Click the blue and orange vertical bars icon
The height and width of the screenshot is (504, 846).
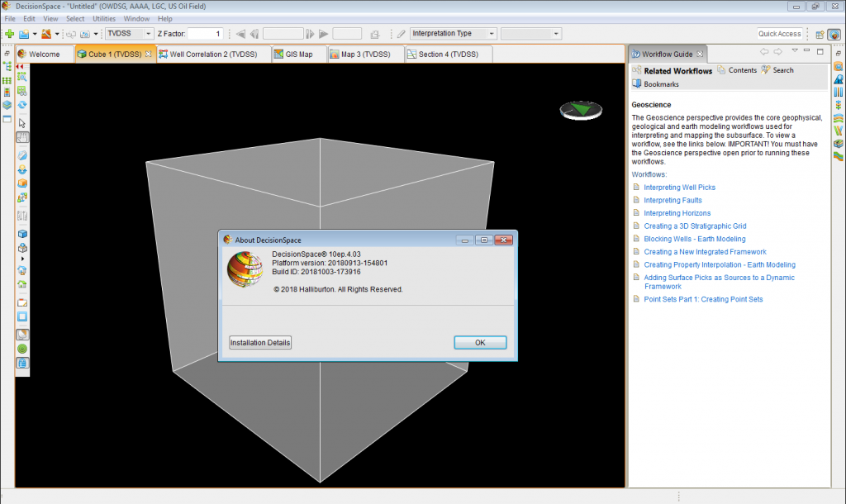838,93
